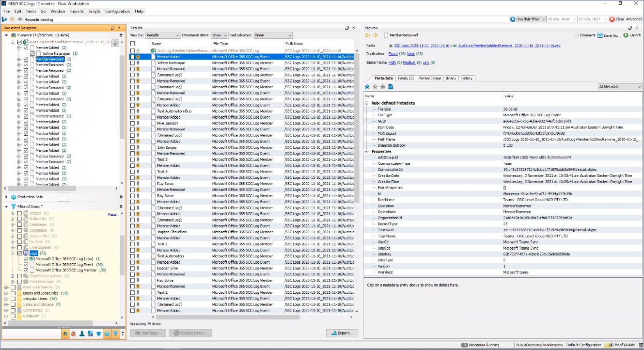Tick the checkbox for Vidhya Natarajan result row
Screen dimensions: 644x350
tap(132, 63)
